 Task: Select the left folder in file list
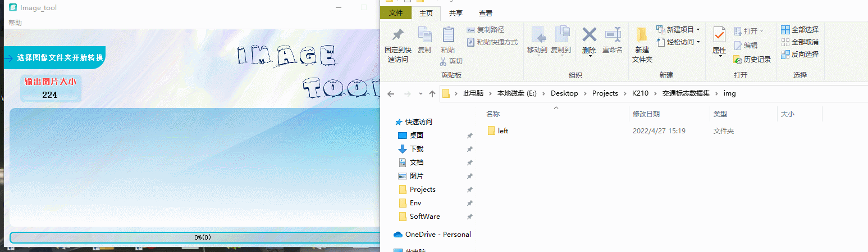coord(502,130)
